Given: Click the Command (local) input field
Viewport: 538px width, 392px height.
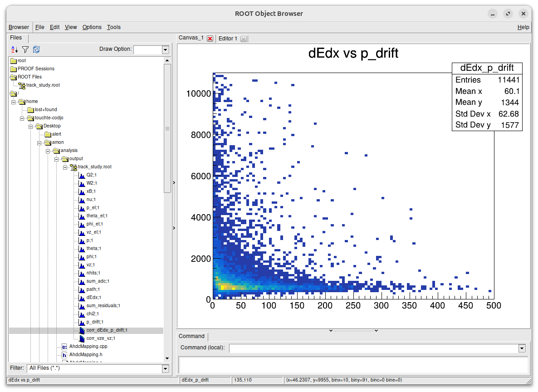Looking at the screenshot, I should (x=374, y=348).
